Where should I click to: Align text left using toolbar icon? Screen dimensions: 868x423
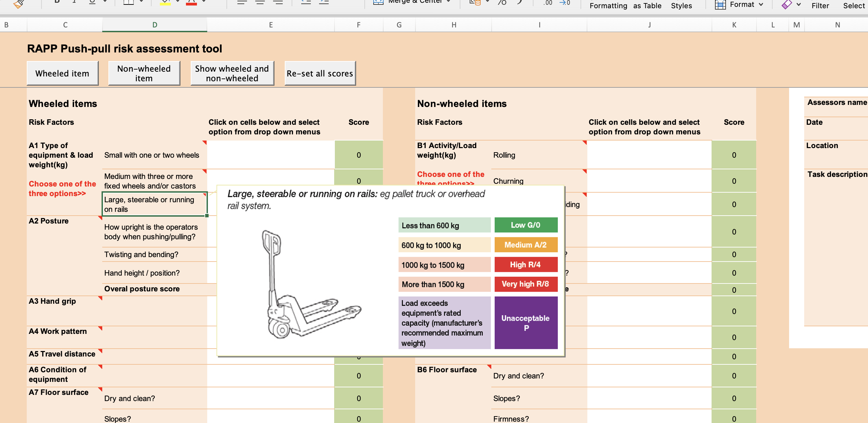242,2
